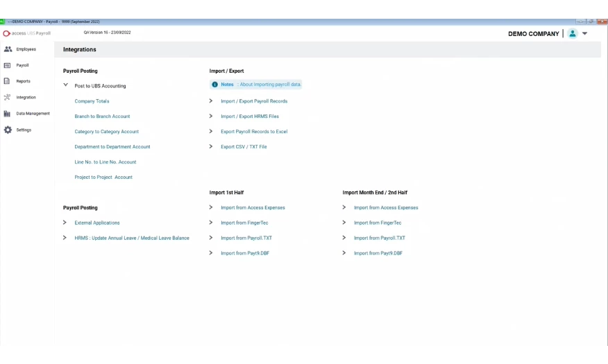Click Month End Import from Payt9.DBF

[378, 253]
